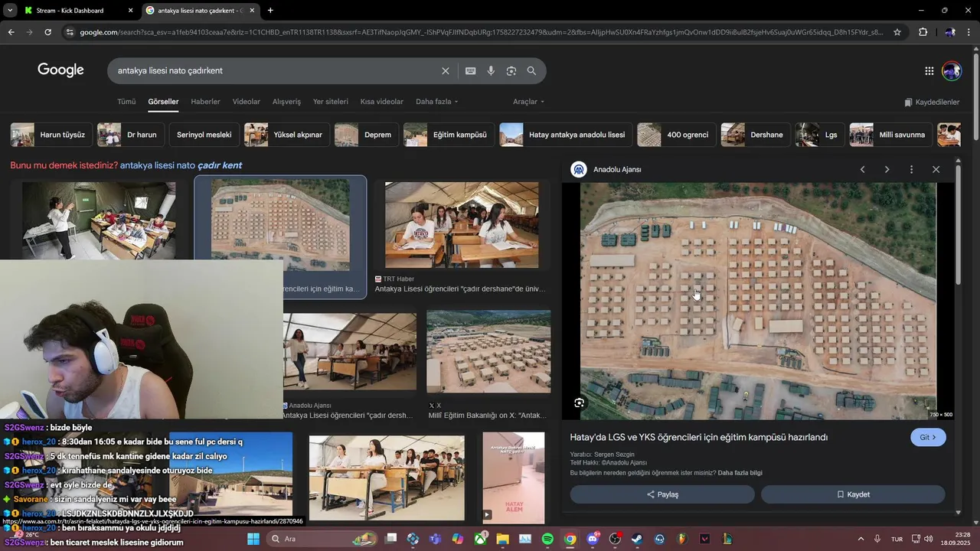Click the browser address bar
The height and width of the screenshot is (551, 980).
tap(481, 32)
